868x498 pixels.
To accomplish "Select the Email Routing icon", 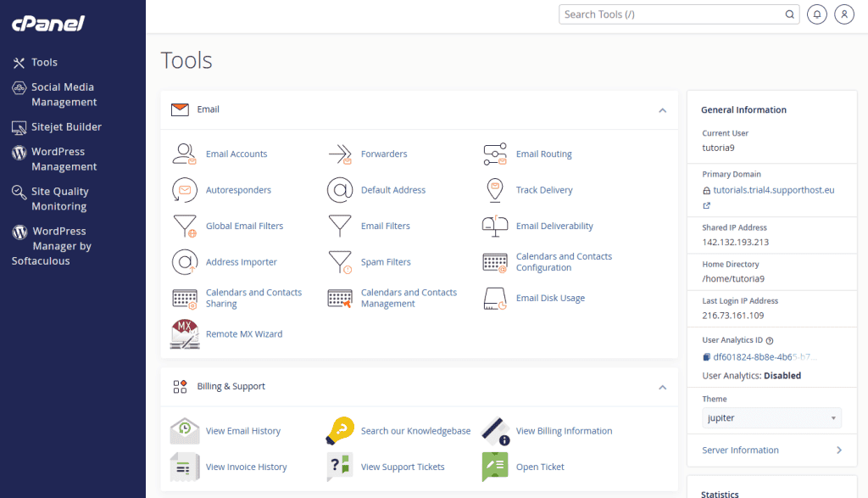I will click(495, 154).
